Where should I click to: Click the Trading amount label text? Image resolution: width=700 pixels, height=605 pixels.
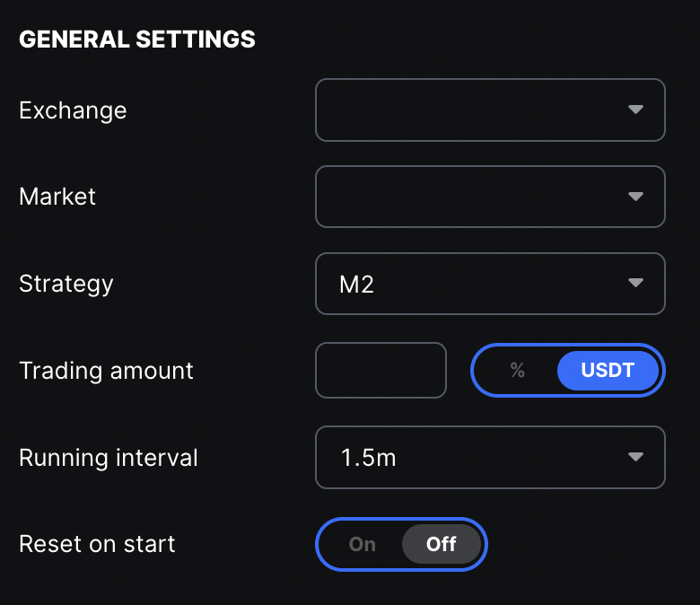106,370
